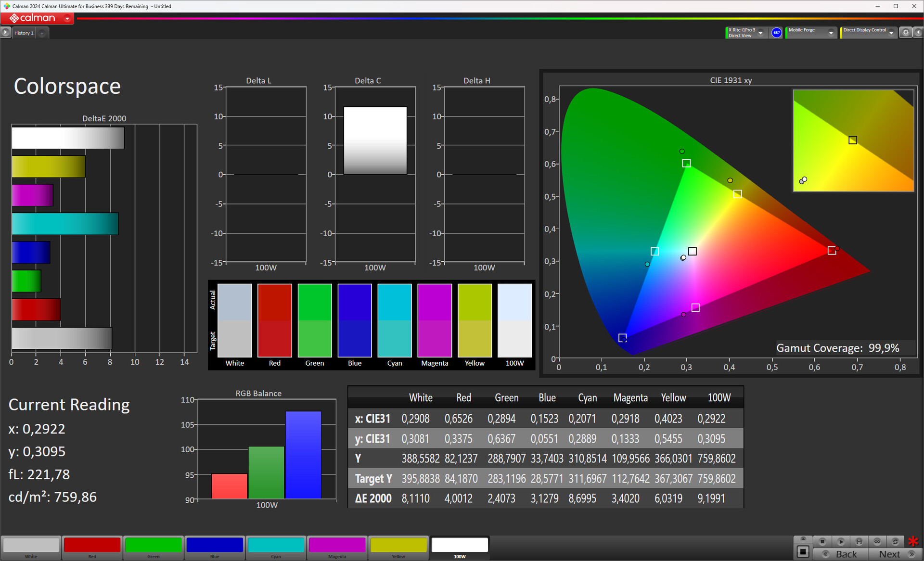Click the bracket read-single icon
This screenshot has width=924, height=561.
859,541
